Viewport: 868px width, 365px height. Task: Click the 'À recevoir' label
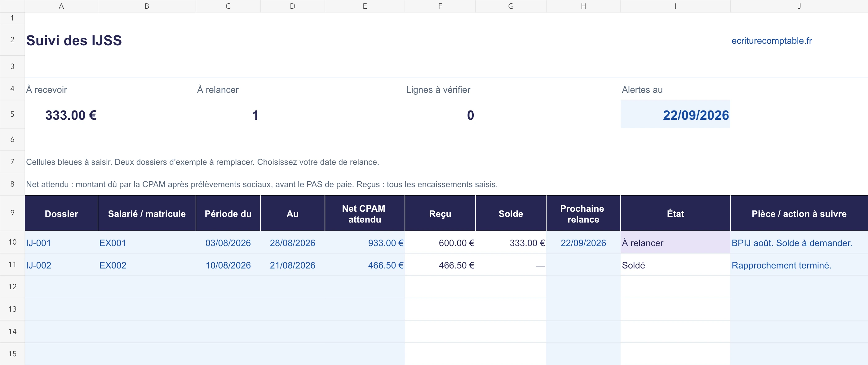tap(46, 90)
